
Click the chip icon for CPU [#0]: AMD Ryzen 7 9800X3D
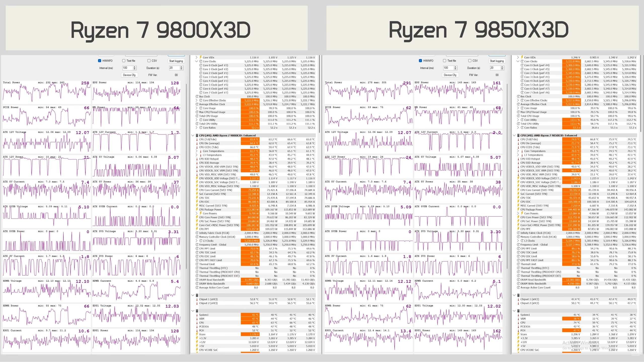(x=197, y=135)
